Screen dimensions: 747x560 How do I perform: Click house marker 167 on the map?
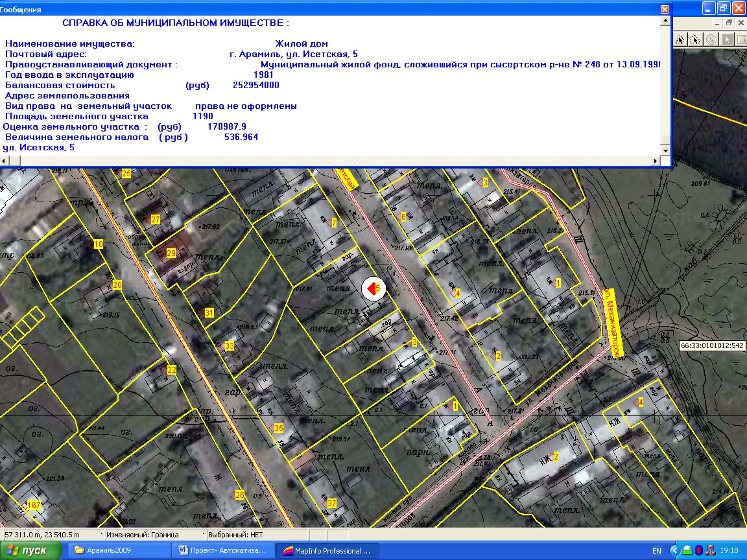click(32, 506)
